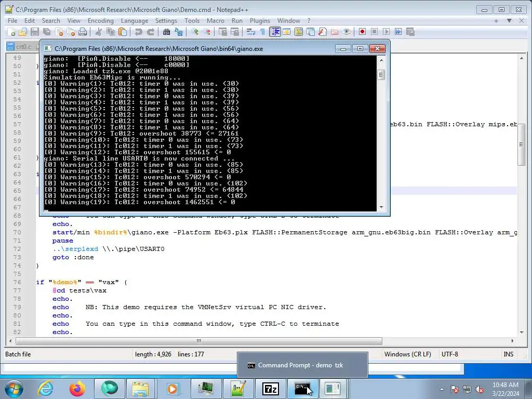The height and width of the screenshot is (399, 532).
Task: Open Folder as Workspace icon
Action: tap(335, 32)
